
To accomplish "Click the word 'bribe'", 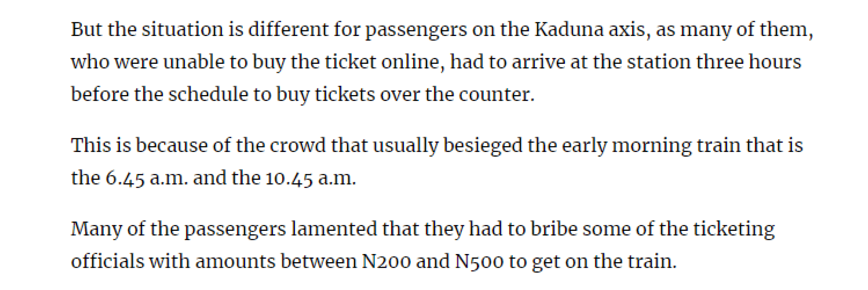I will click(554, 229).
